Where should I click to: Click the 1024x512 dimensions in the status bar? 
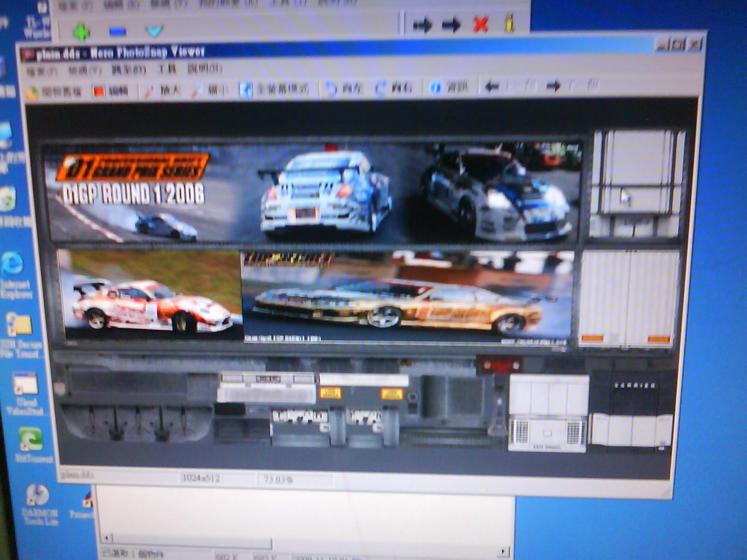click(200, 478)
